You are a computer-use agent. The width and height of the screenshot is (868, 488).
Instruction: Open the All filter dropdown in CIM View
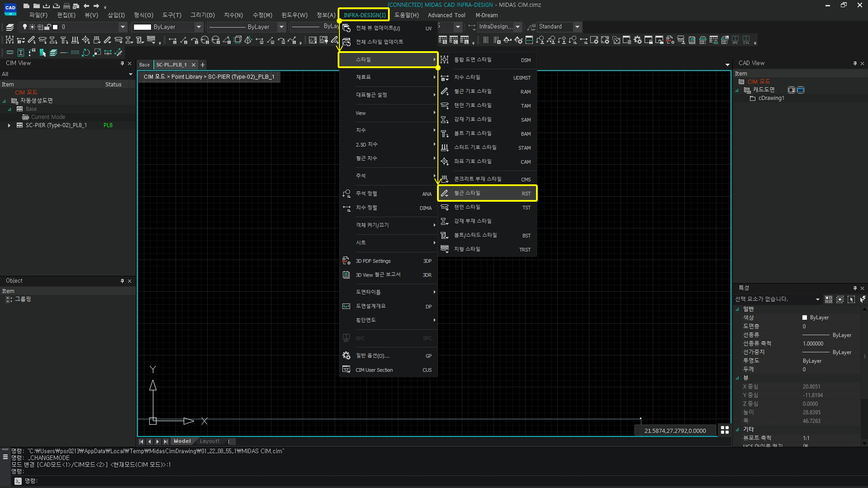(x=130, y=74)
